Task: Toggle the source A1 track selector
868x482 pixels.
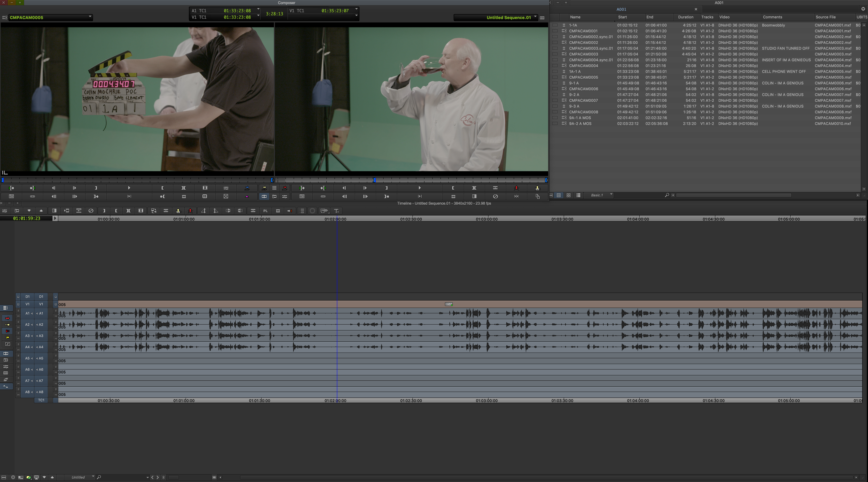Action: click(27, 313)
